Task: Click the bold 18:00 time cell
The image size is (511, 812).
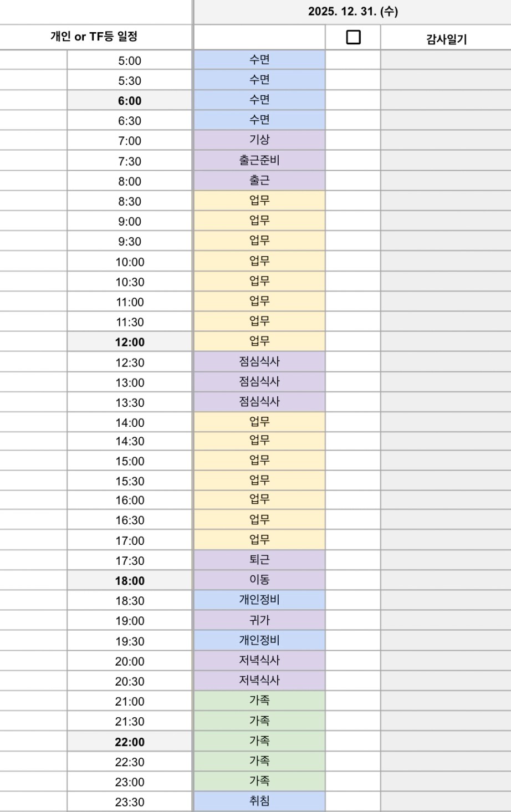Action: (130, 581)
